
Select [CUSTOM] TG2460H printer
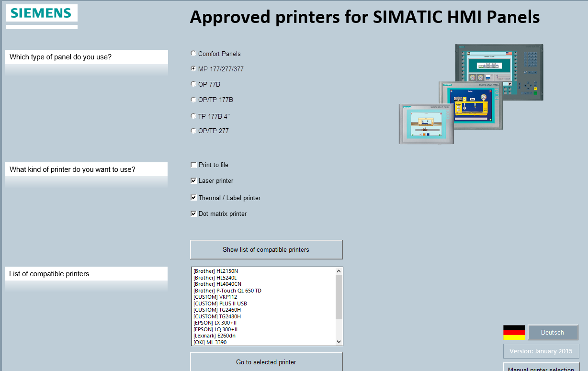pyautogui.click(x=264, y=310)
